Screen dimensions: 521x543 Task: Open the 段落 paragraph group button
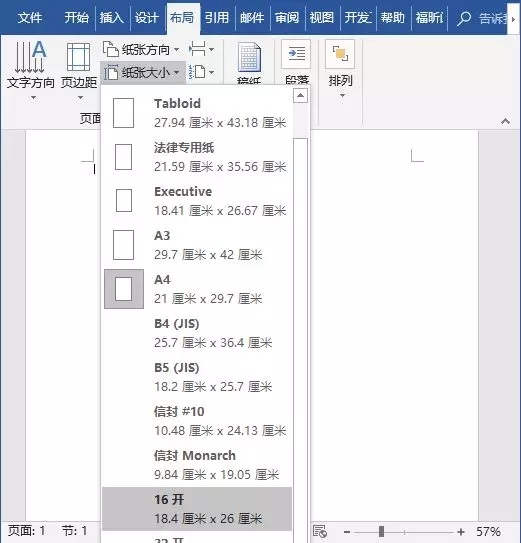coord(296,62)
